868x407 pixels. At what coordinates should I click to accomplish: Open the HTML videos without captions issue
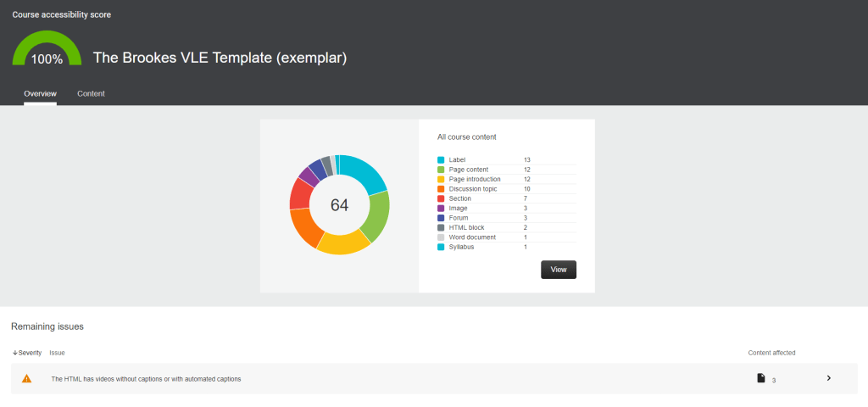coord(434,379)
